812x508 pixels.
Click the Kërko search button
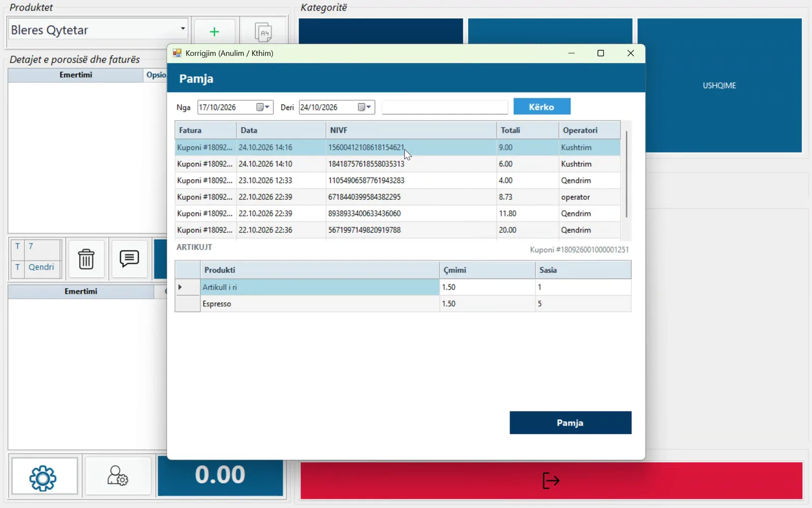(542, 107)
